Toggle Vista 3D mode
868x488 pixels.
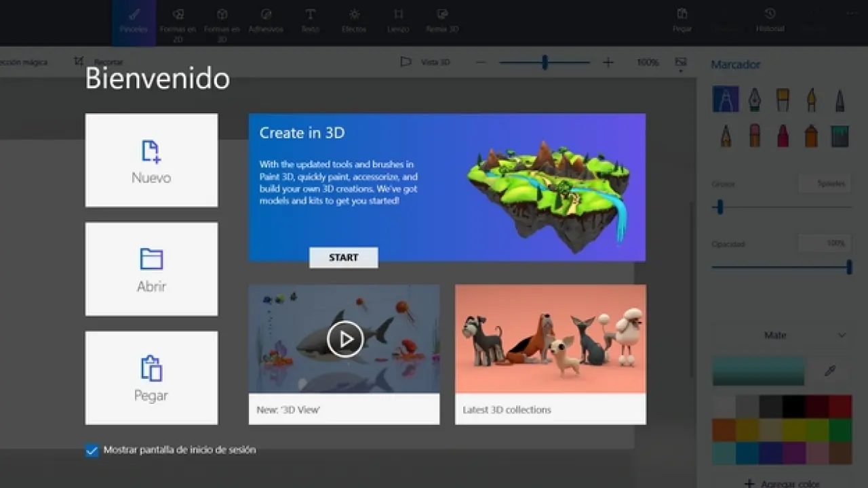click(x=425, y=62)
